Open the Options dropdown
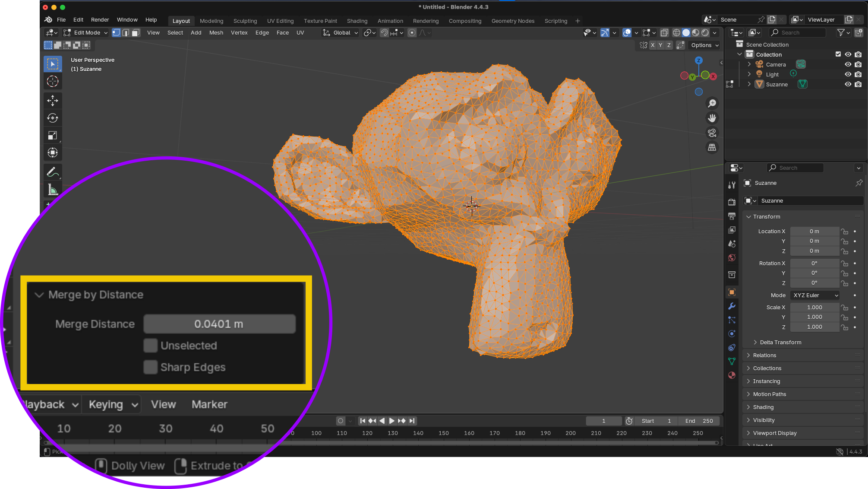This screenshot has width=868, height=489. [704, 45]
